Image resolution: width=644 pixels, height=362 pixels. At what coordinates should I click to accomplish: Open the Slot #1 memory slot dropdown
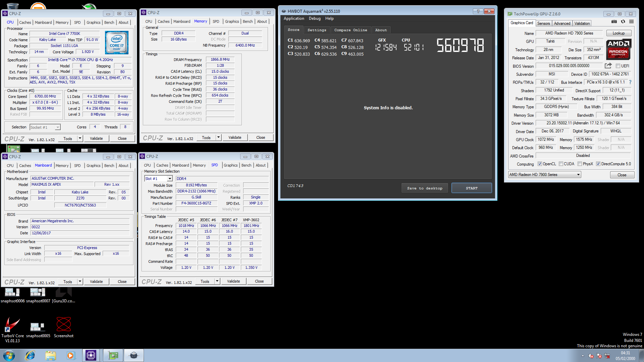pyautogui.click(x=158, y=179)
